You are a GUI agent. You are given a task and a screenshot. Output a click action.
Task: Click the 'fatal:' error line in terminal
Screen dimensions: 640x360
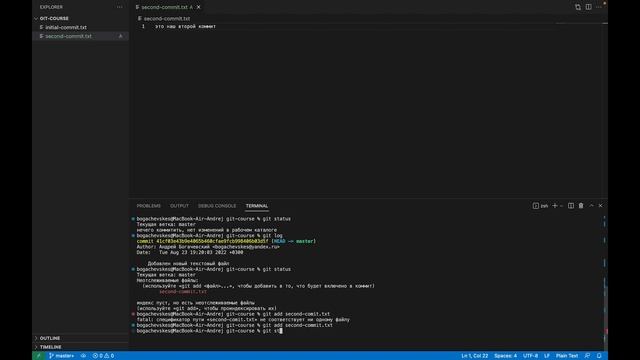click(243, 320)
